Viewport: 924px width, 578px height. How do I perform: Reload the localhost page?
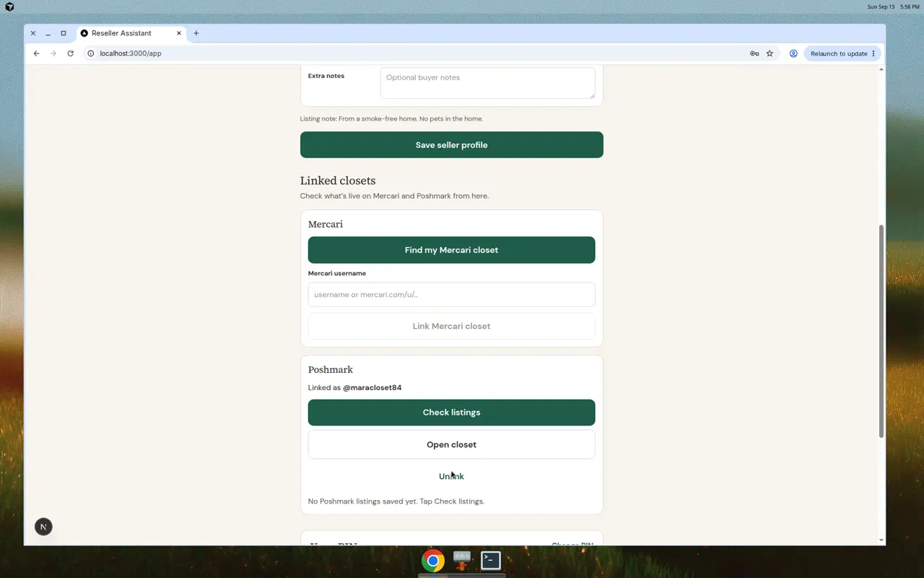[x=70, y=53]
